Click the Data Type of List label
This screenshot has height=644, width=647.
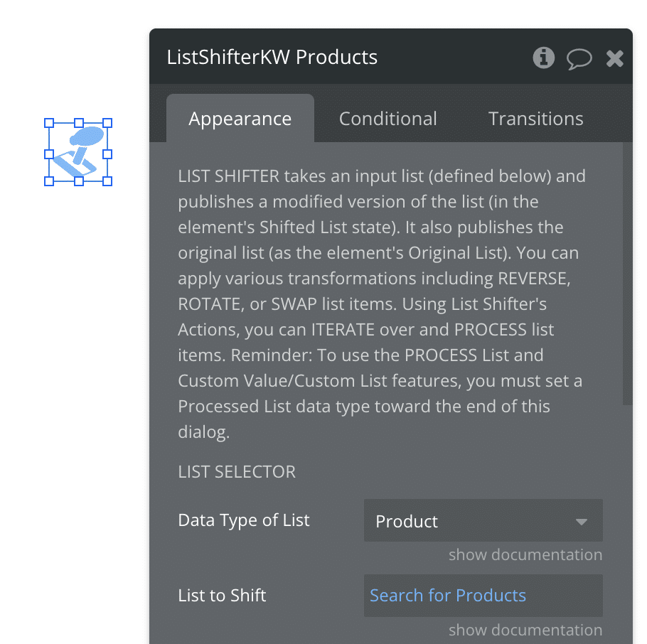(244, 520)
